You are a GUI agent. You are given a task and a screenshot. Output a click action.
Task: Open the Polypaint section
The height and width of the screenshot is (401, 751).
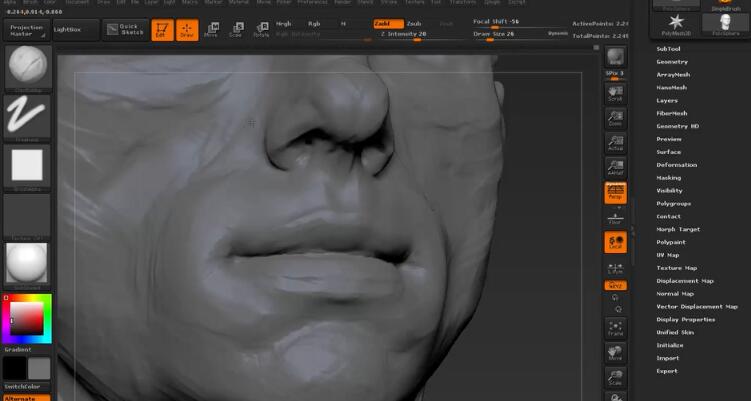(x=671, y=242)
